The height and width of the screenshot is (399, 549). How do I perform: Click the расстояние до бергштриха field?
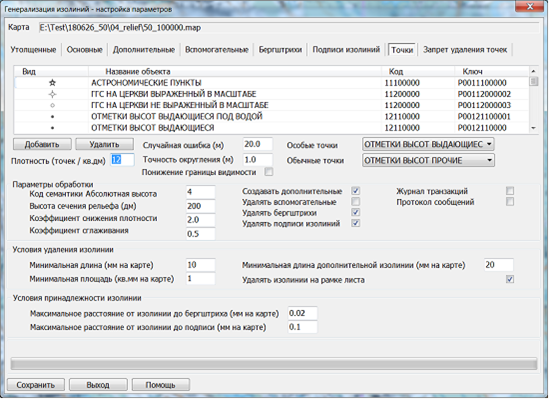303,313
